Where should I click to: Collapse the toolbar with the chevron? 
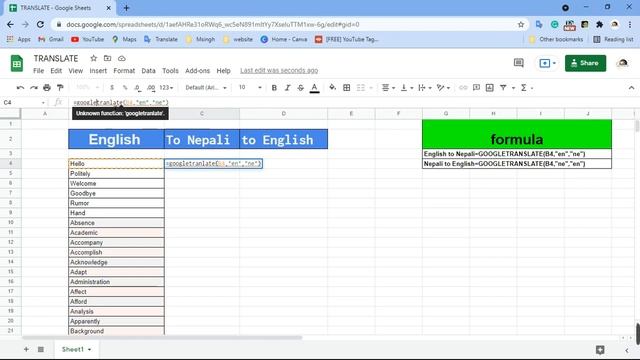click(x=631, y=88)
